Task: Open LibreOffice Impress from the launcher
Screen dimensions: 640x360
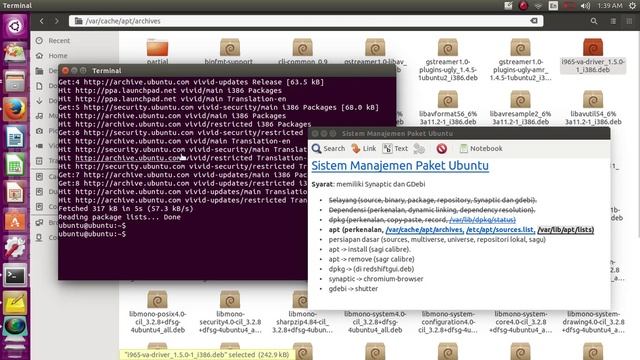Action: [15, 193]
